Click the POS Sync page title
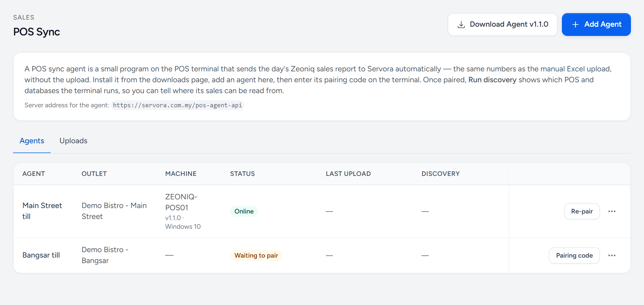644x305 pixels. [37, 32]
